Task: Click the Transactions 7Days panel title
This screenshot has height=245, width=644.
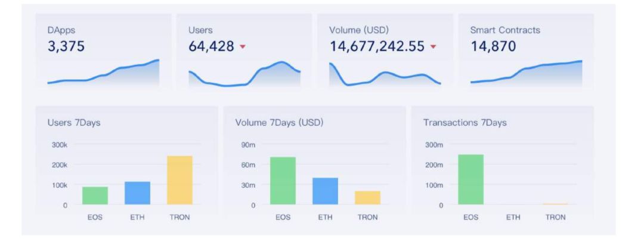Action: click(x=465, y=123)
